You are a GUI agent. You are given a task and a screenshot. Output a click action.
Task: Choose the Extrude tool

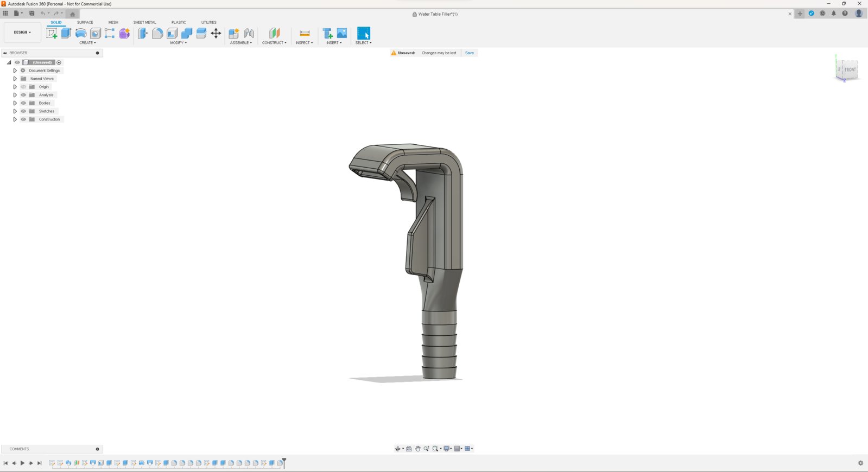tap(66, 33)
